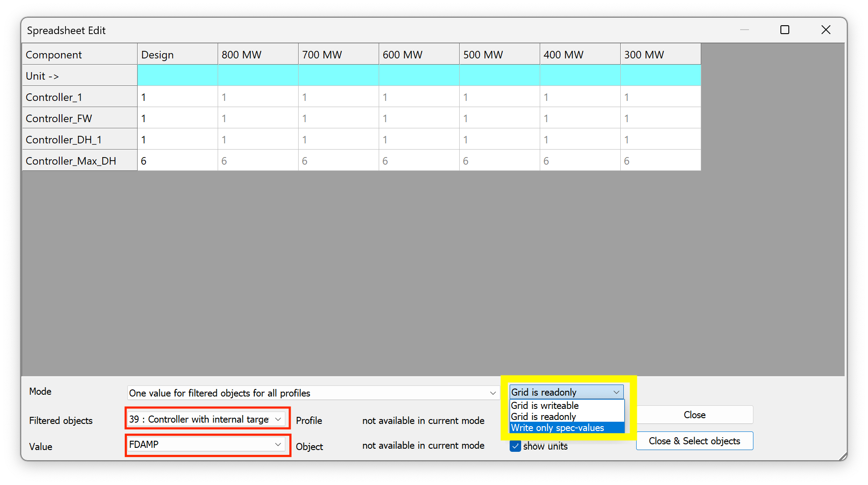868x485 pixels.
Task: Open the Value FDAMP dropdown
Action: pos(278,444)
